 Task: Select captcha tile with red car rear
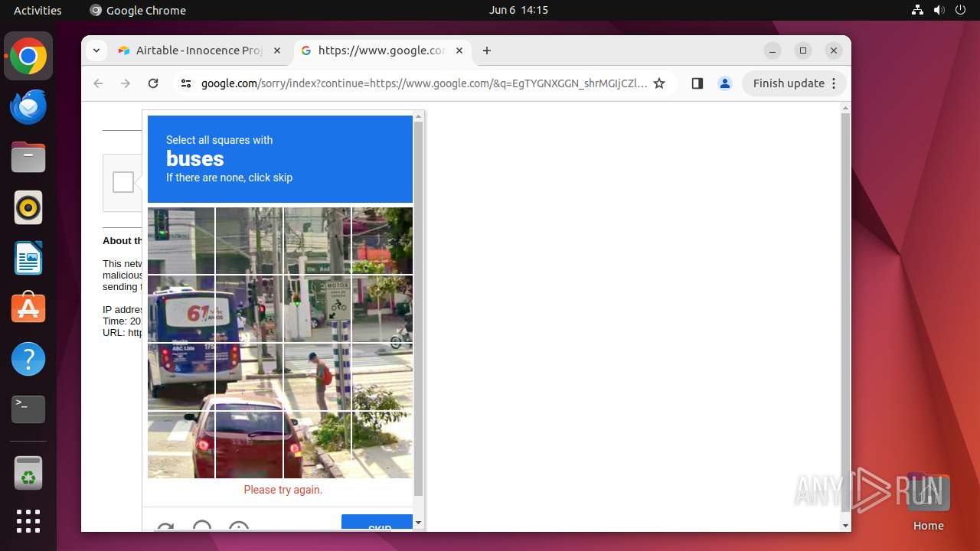[250, 445]
